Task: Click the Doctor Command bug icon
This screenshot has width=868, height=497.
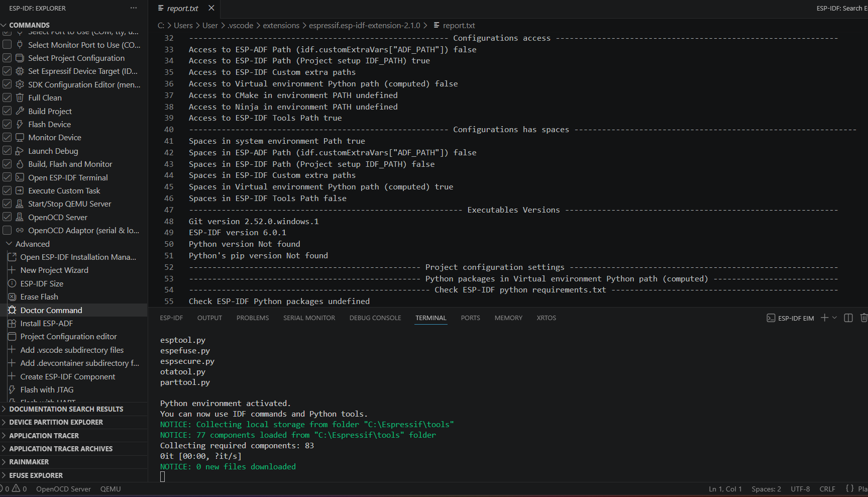Action: pos(12,310)
